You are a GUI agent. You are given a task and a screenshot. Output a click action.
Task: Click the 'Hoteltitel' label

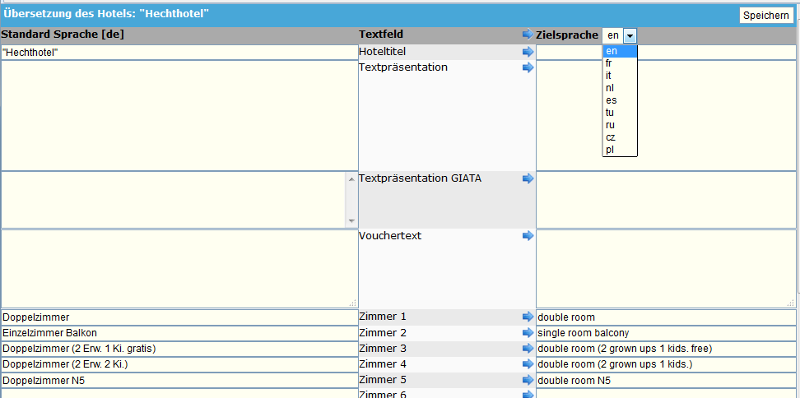(x=382, y=52)
